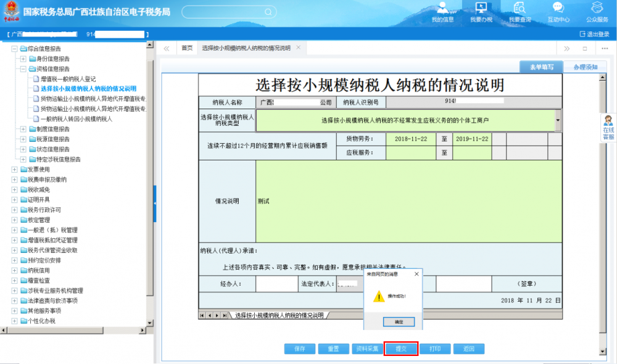
Task: Open the 纳税类型 dropdown arrow
Action: [558, 120]
